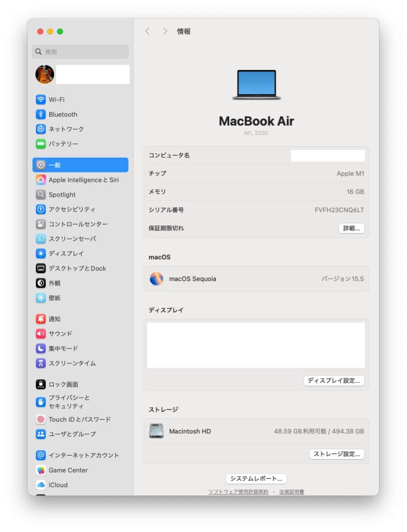Image resolution: width=407 pixels, height=532 pixels.
Task: Open ソフトウェア使用許諾契約 link
Action: pyautogui.click(x=238, y=492)
